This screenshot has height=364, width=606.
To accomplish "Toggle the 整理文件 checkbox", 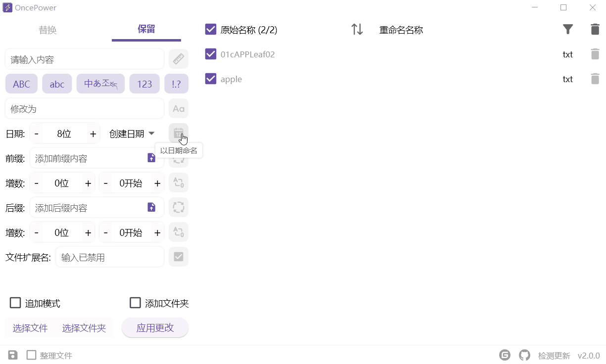I will tap(31, 355).
